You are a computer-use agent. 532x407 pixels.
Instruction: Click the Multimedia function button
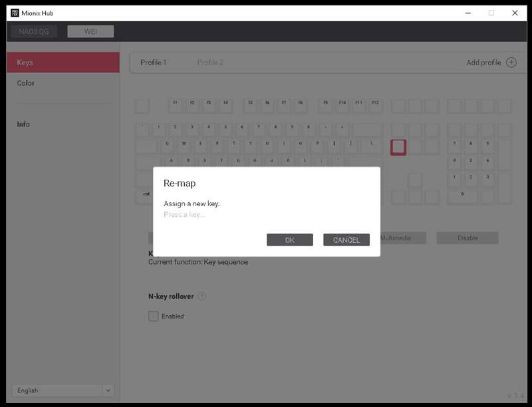[x=402, y=238]
